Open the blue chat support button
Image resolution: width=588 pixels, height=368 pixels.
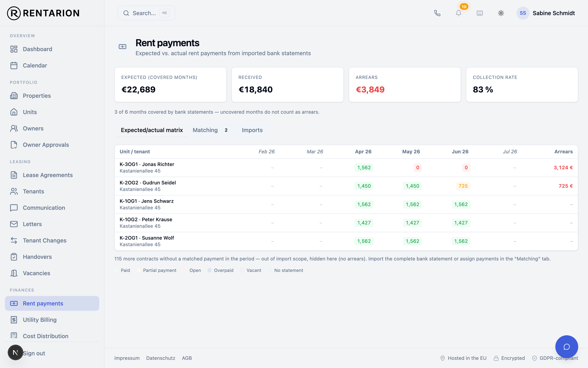click(567, 347)
